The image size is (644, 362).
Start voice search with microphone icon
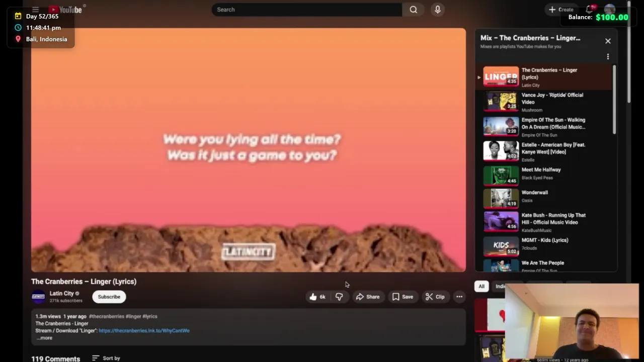tap(437, 10)
